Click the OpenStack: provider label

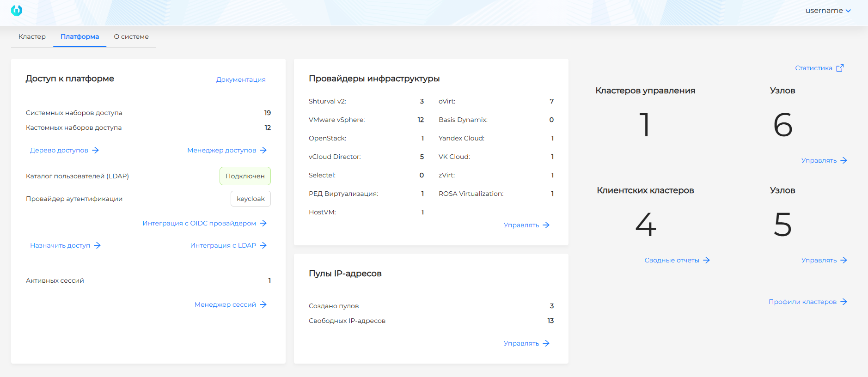pos(327,138)
